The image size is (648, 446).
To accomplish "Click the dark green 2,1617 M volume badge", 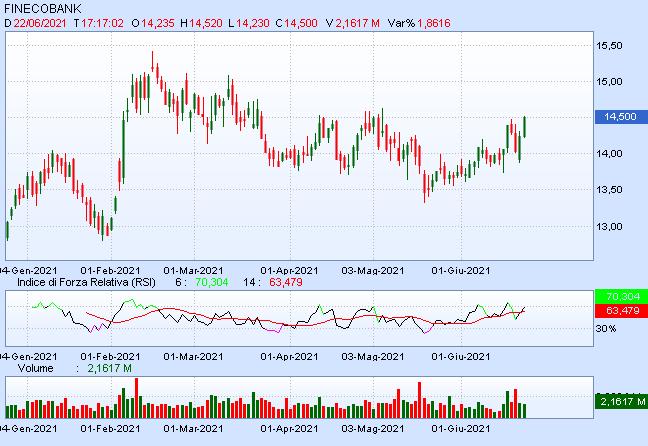I will point(621,401).
